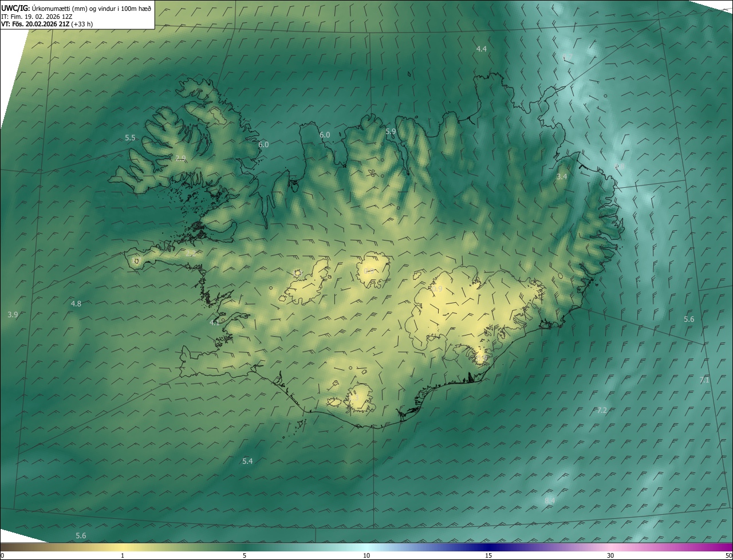The height and width of the screenshot is (560, 733).
Task: Click the 4.4 precipitation value north of Iceland
Action: tap(482, 49)
